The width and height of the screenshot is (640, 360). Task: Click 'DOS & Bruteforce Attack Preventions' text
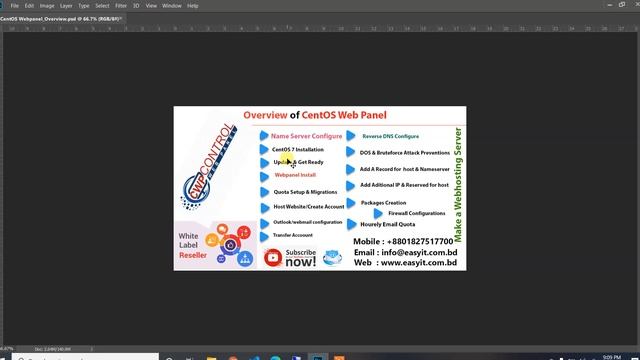pos(404,153)
